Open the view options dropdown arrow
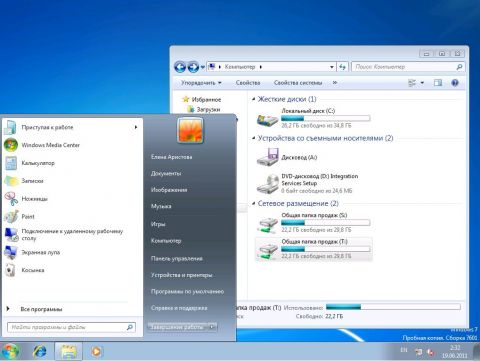 tap(422, 83)
